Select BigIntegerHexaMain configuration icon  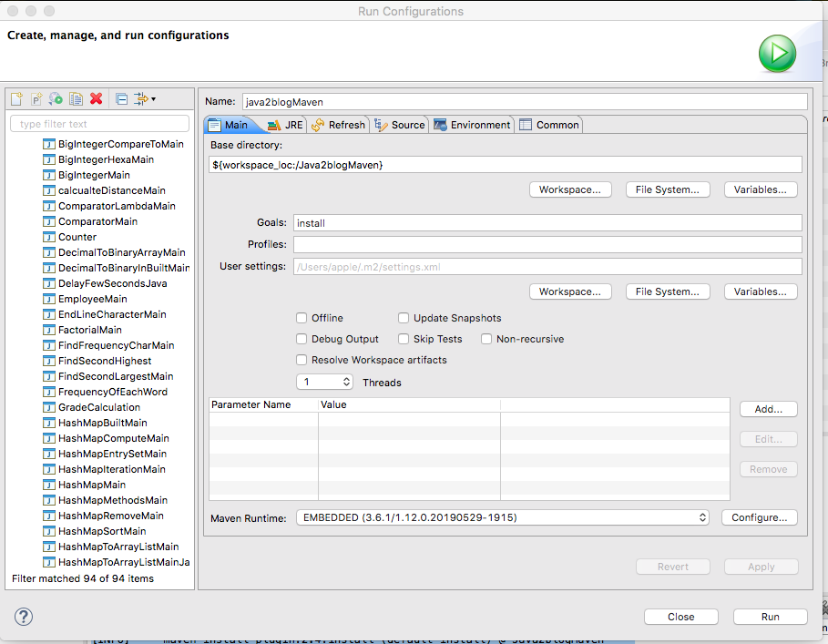(x=49, y=159)
